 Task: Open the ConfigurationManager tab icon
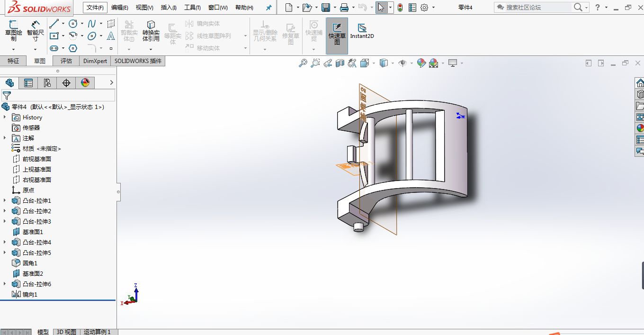click(x=47, y=83)
